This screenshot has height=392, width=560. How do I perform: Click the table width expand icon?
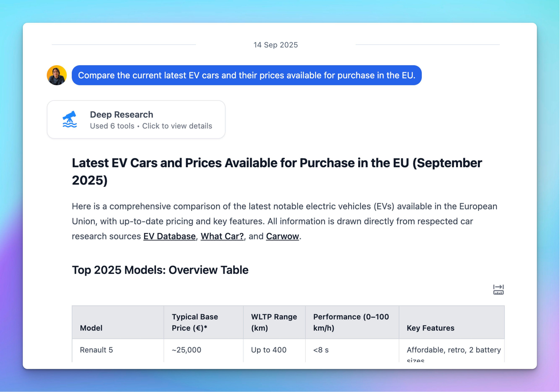498,290
